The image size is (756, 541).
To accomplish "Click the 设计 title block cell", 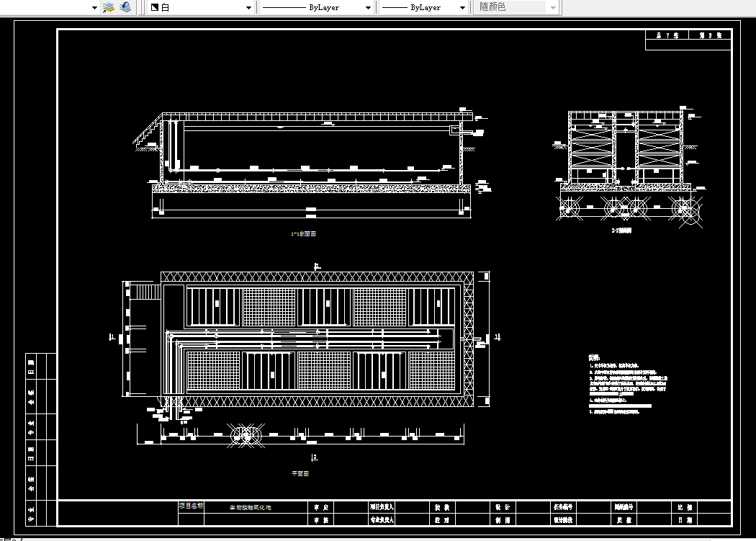I will coord(503,507).
